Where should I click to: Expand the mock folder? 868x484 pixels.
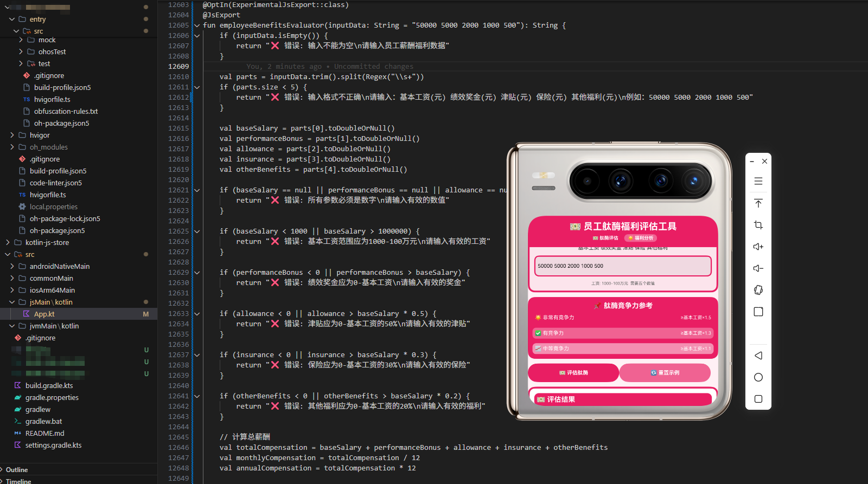[21, 40]
